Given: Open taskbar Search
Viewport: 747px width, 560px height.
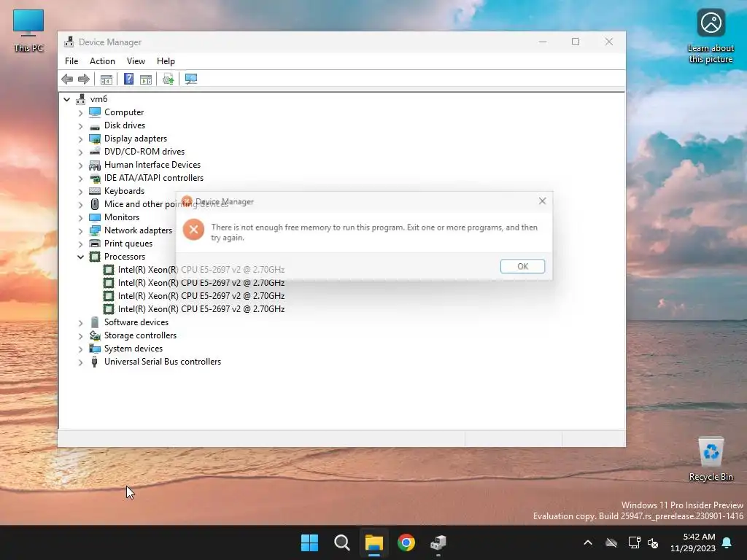Looking at the screenshot, I should tap(342, 542).
